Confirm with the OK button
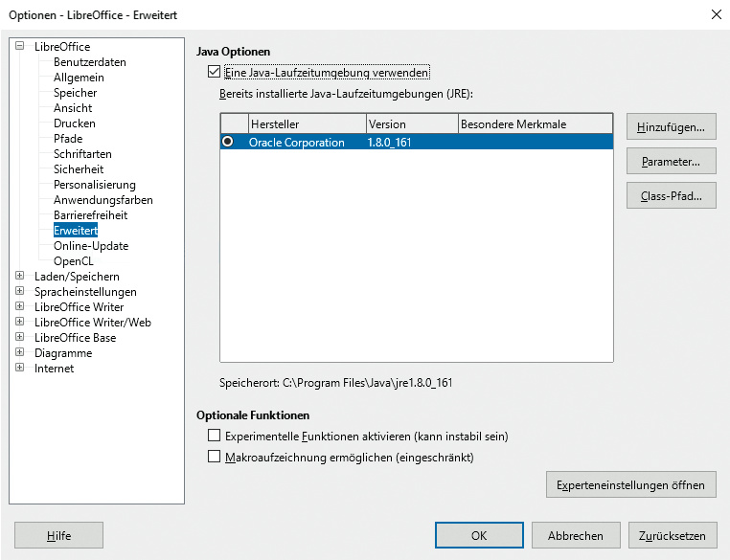Screen dimensions: 730x560 click(x=479, y=535)
